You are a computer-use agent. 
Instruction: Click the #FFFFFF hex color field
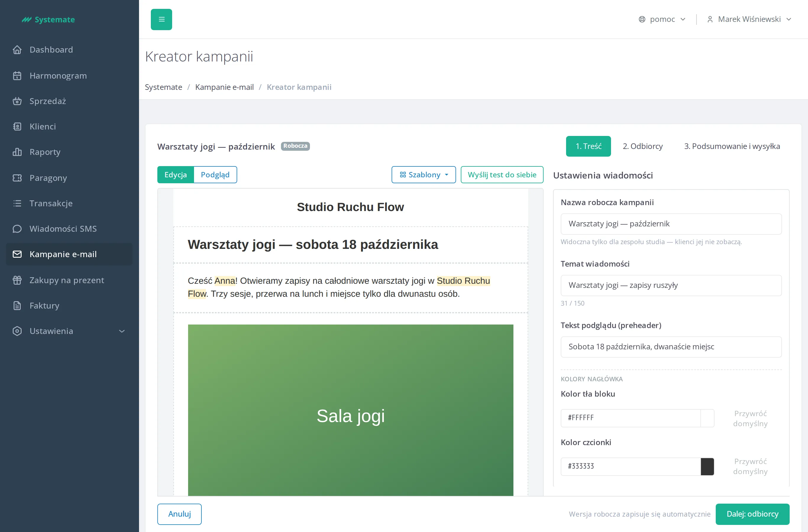631,418
